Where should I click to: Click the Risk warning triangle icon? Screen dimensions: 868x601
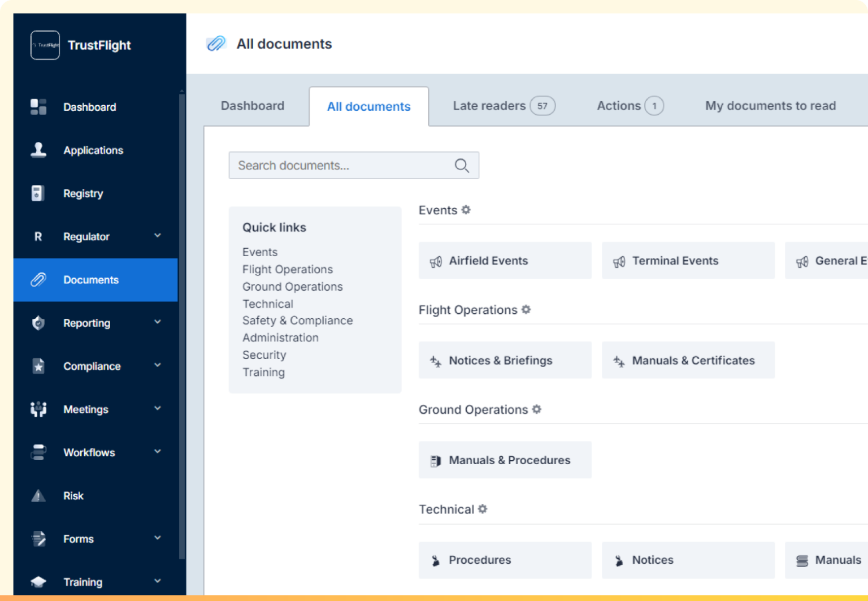(x=38, y=495)
